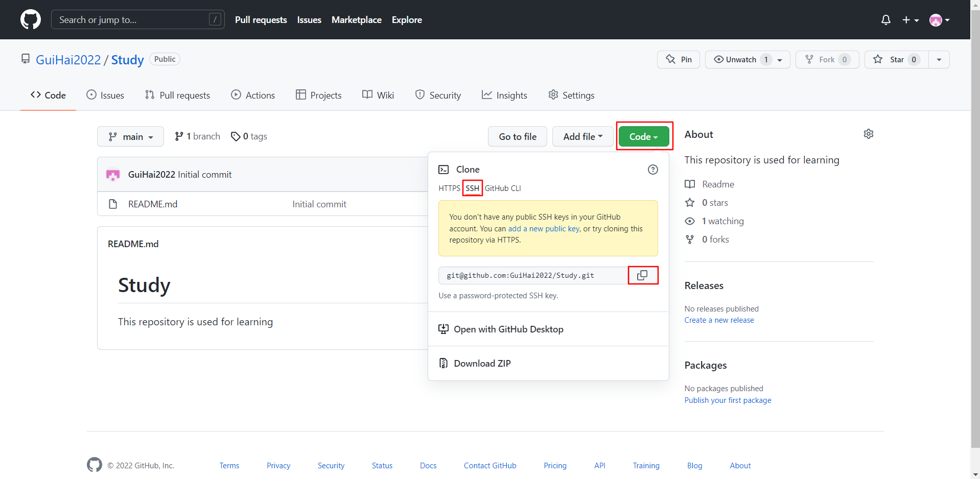Screen dimensions: 980x479
Task: Open the Clone help question icon
Action: point(653,170)
